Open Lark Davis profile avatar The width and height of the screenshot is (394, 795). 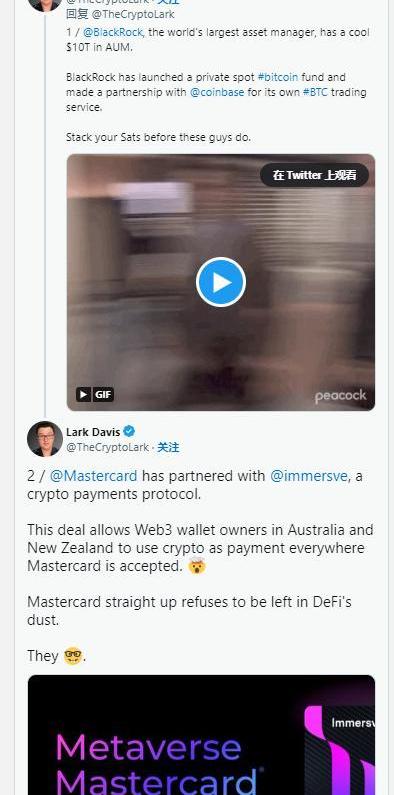tap(45, 439)
